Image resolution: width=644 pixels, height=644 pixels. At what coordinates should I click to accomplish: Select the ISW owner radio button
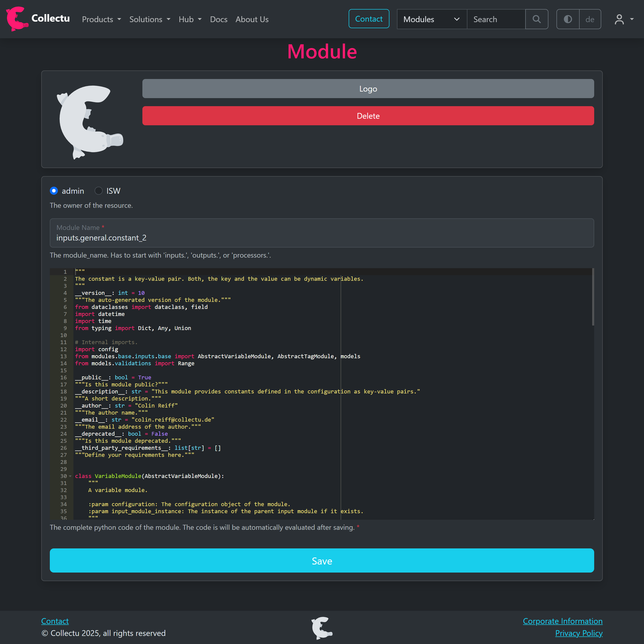click(x=98, y=191)
